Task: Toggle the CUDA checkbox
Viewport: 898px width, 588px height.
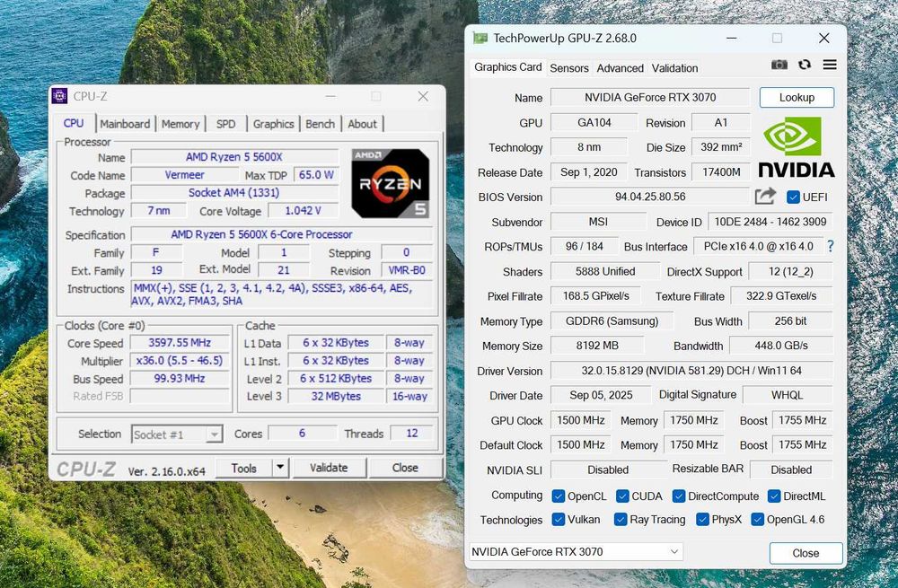Action: pyautogui.click(x=622, y=496)
